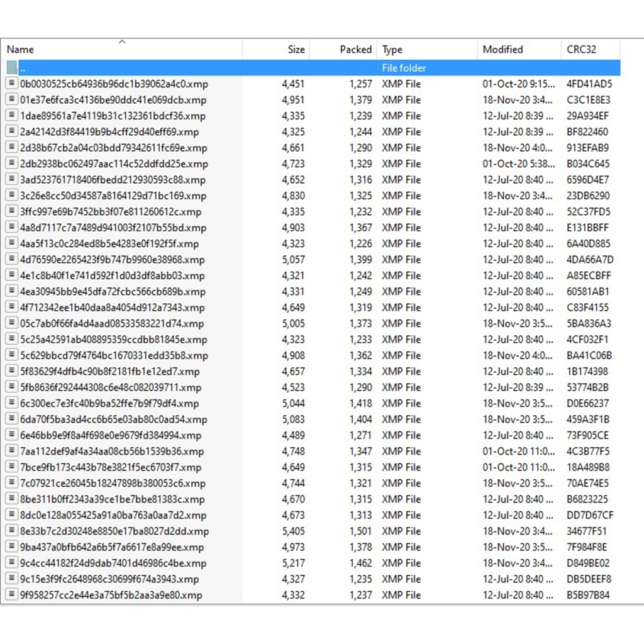Click file icon of 2d38b67cb2a04c03bdd79342611fc69e.xmp
644x644 pixels.
click(11, 148)
